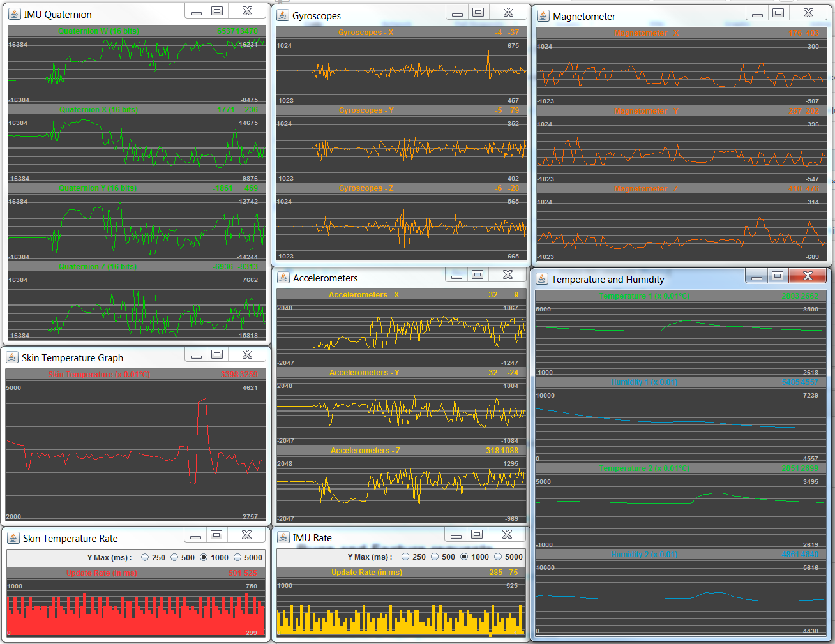Maximize the Skin Temperature Graph window
Viewport: 835px width, 644px height.
[217, 355]
